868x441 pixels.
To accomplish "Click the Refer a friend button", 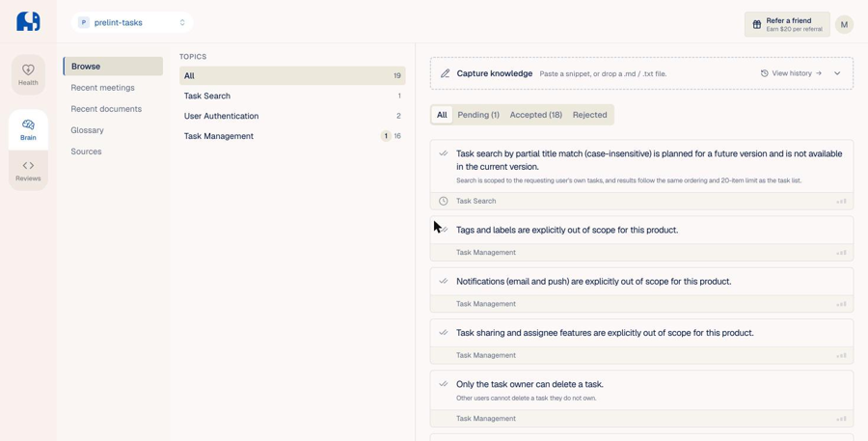I will [x=787, y=24].
